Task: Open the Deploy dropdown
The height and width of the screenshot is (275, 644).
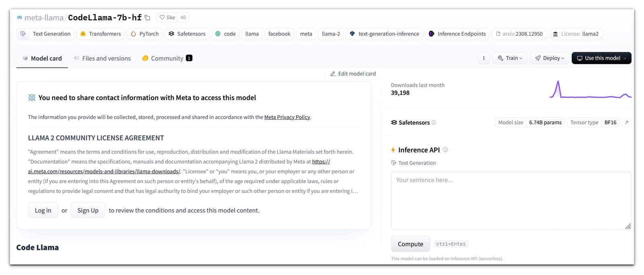Action: 549,58
